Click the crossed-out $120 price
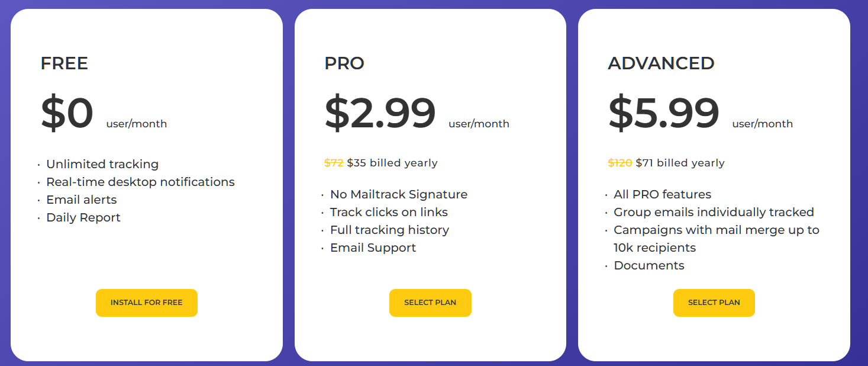Viewport: 868px width, 366px height. (x=620, y=163)
